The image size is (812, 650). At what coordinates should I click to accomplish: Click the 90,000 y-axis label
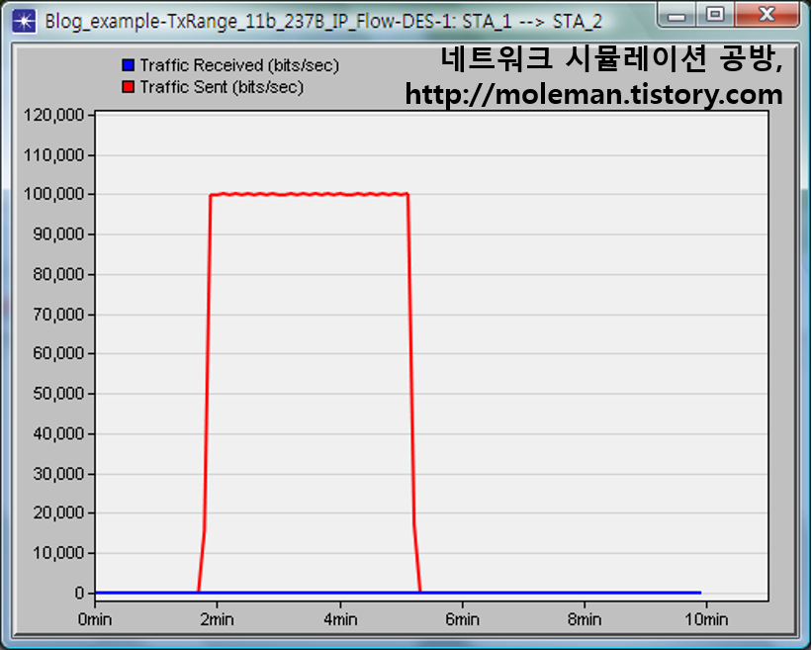click(x=58, y=234)
